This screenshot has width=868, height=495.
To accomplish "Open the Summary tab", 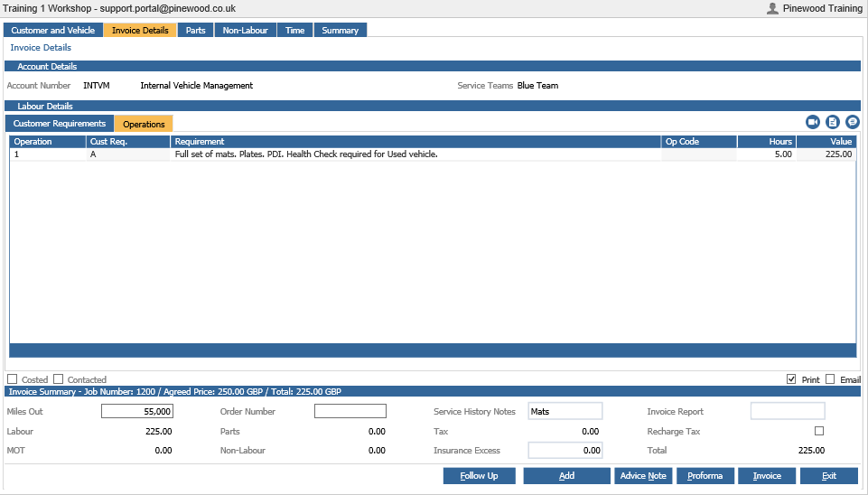I will pos(340,30).
